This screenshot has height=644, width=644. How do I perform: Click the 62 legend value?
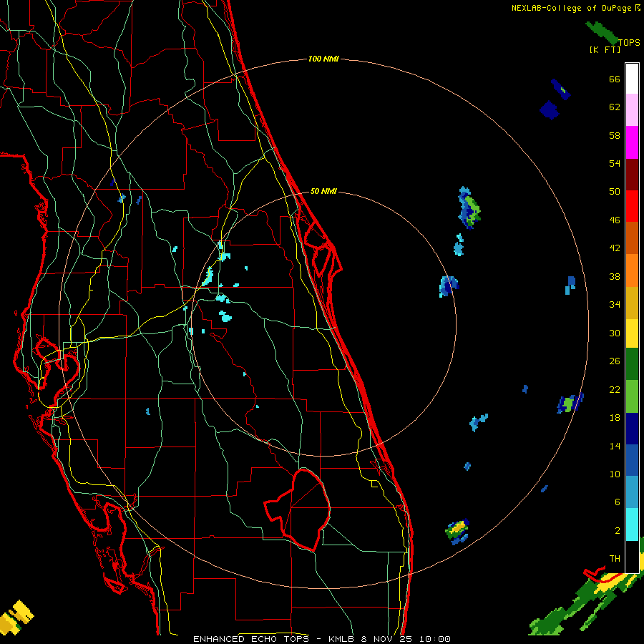tap(615, 107)
